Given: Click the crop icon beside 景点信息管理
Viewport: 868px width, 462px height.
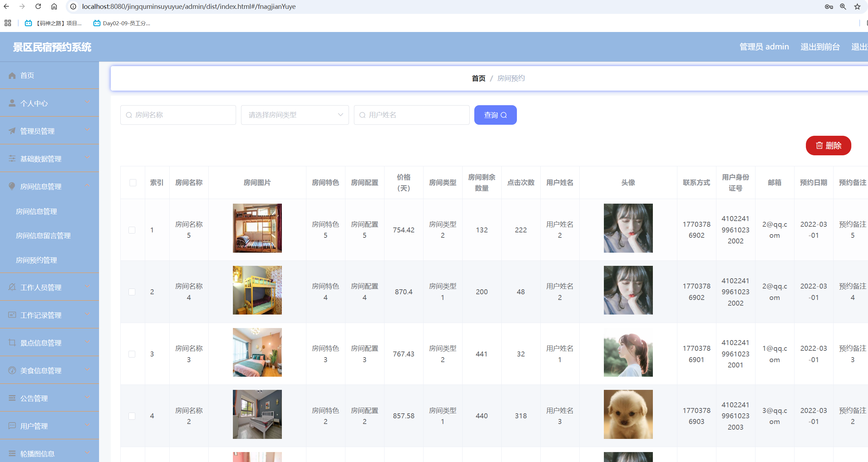Looking at the screenshot, I should point(12,343).
